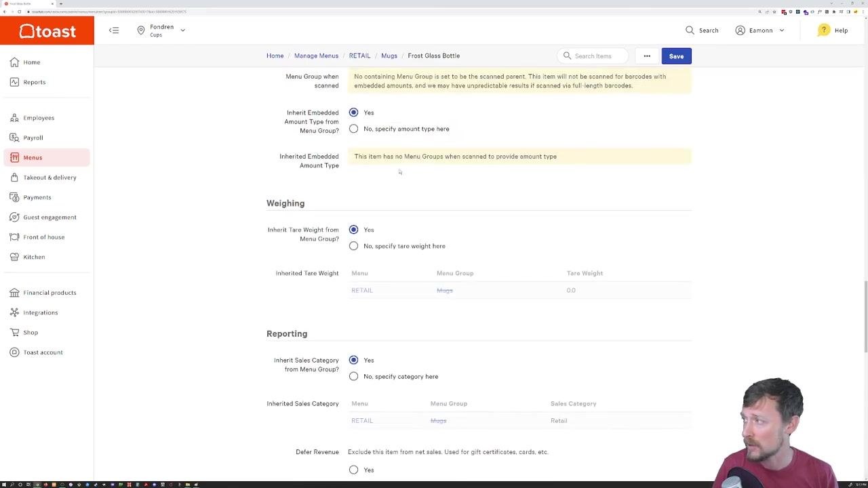Image resolution: width=868 pixels, height=488 pixels.
Task: Open Toast account in the sidebar
Action: click(47, 352)
